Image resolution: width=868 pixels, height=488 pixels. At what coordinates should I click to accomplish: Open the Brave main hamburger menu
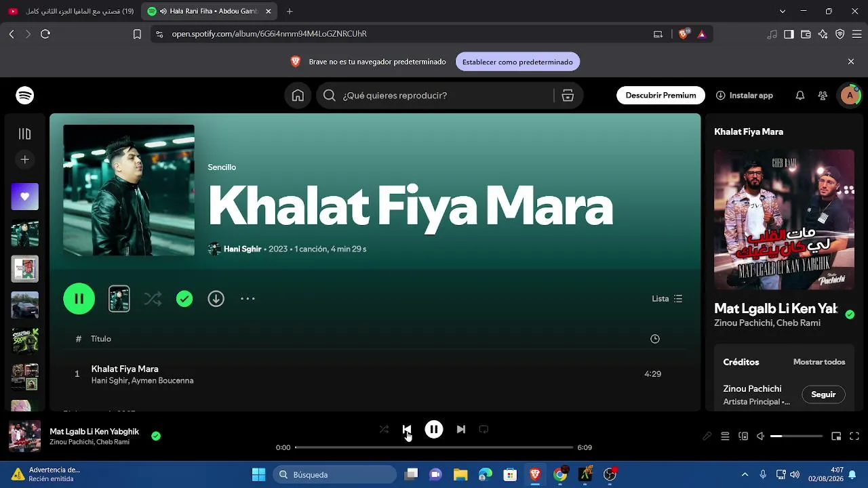coord(856,34)
